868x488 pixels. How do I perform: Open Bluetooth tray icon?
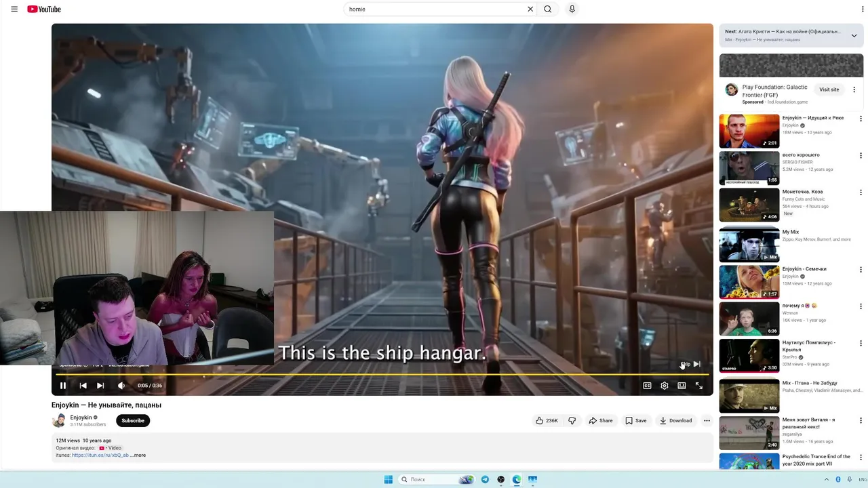pos(838,479)
